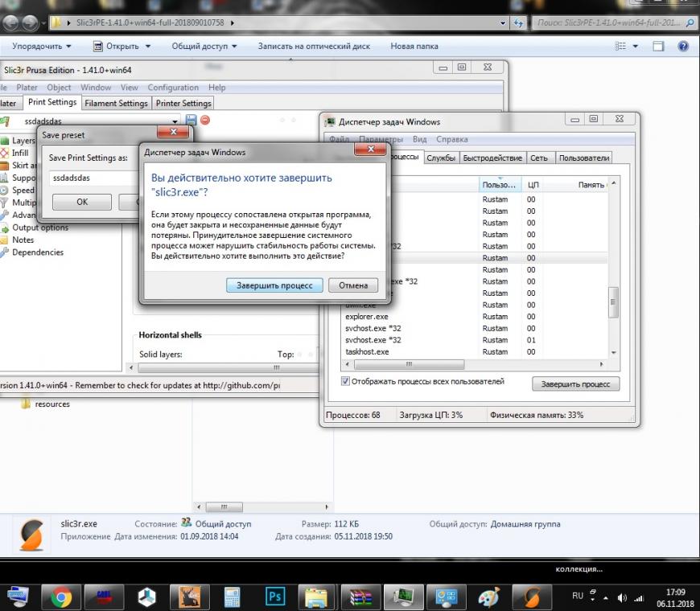Show hidden tray icons arrow
Screen dimensions: 700x611
[606, 597]
